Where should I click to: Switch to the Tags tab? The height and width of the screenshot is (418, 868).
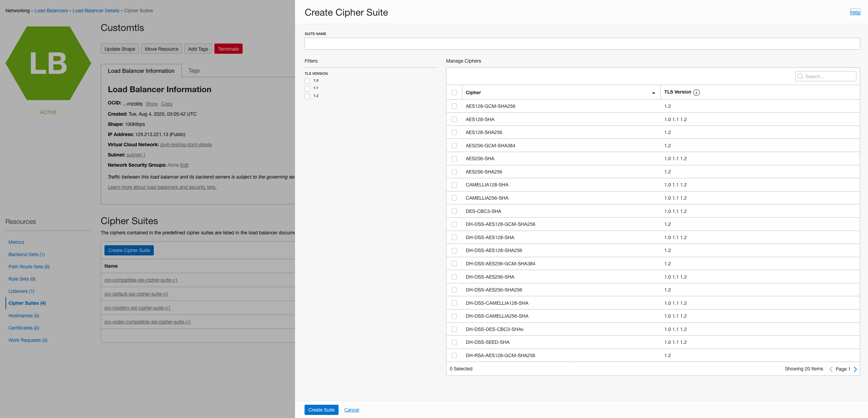point(194,70)
